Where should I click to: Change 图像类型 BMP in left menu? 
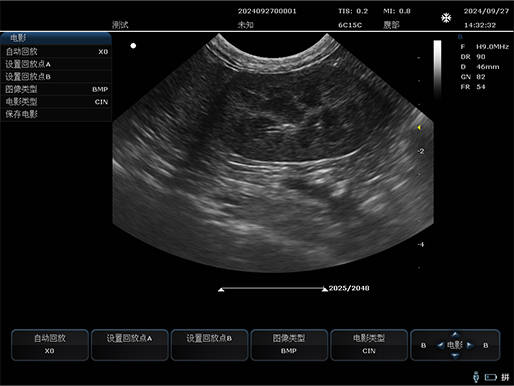(56, 89)
